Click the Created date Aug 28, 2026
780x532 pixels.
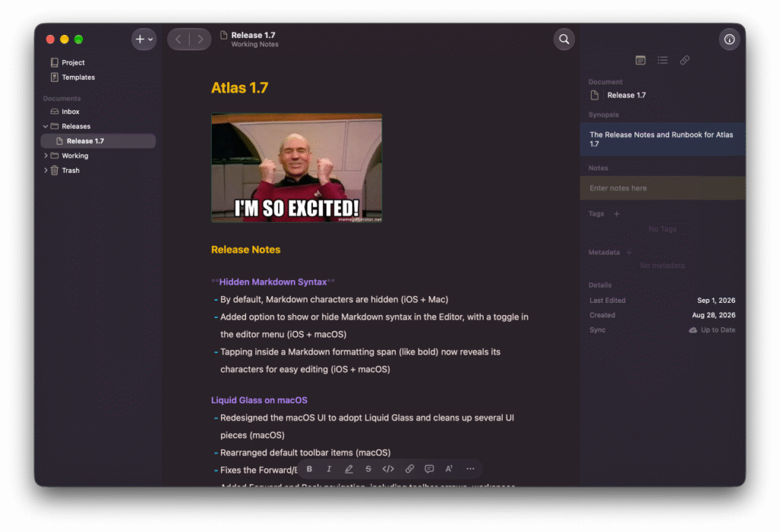pos(714,315)
